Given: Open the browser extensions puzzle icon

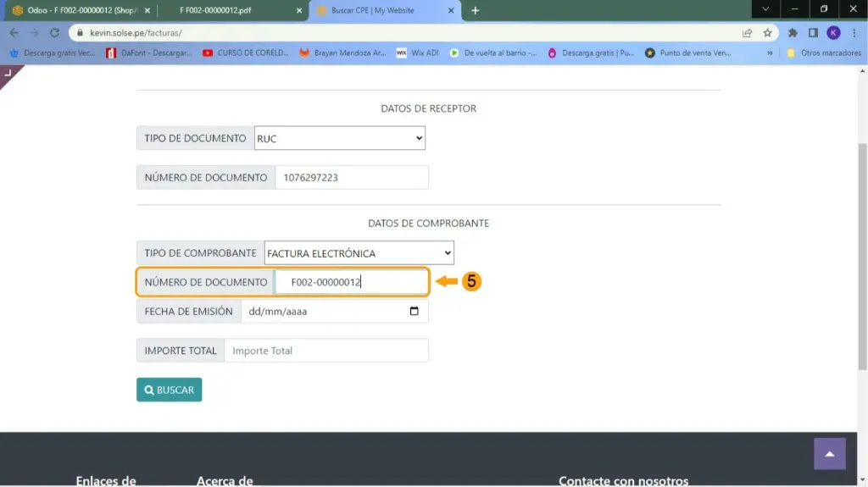Looking at the screenshot, I should pyautogui.click(x=793, y=33).
